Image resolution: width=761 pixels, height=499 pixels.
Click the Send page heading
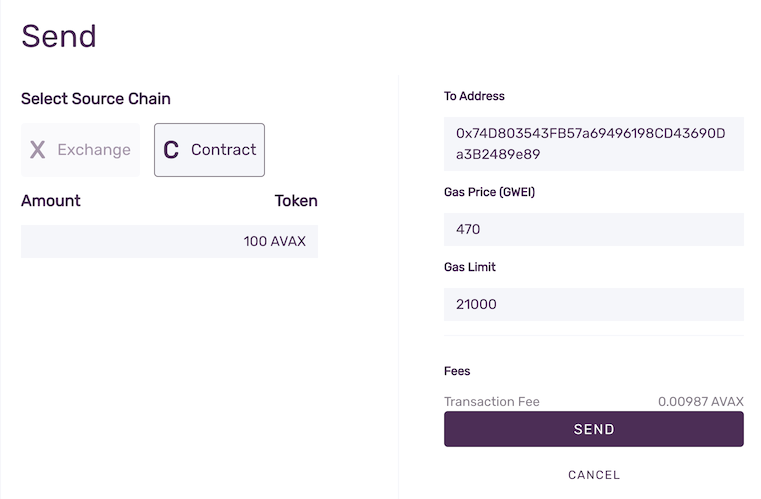pos(59,36)
